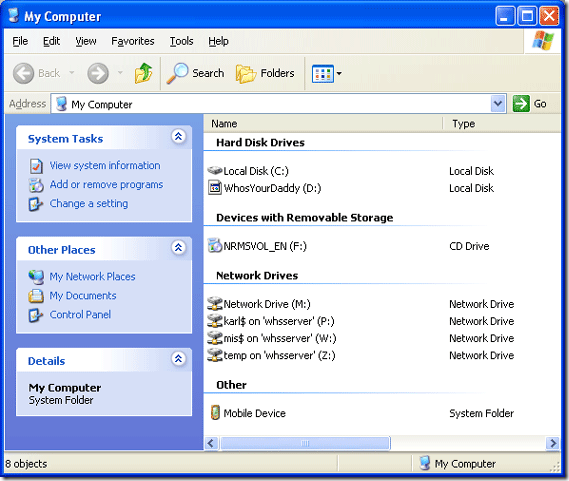Click Change a setting link
569x481 pixels.
tap(89, 204)
